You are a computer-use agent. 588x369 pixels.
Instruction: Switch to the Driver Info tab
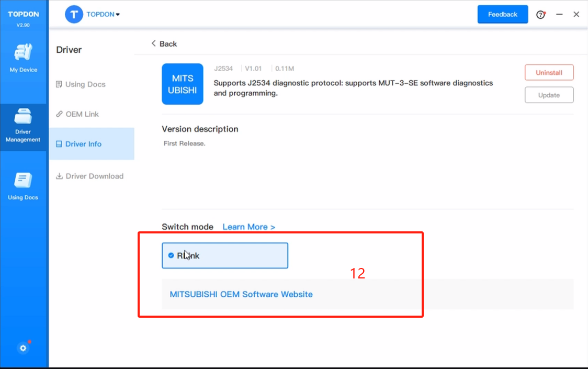tap(83, 144)
